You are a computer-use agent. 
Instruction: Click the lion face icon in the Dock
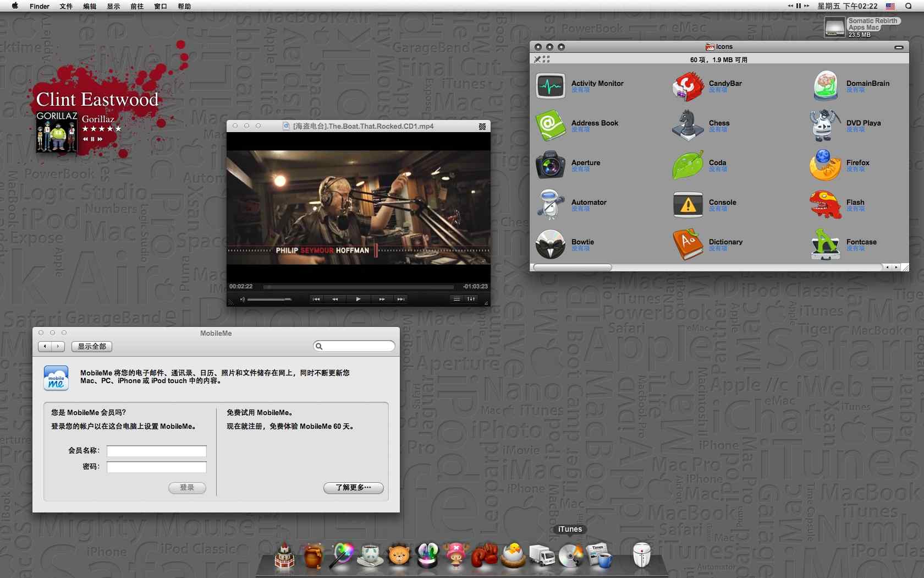click(399, 555)
